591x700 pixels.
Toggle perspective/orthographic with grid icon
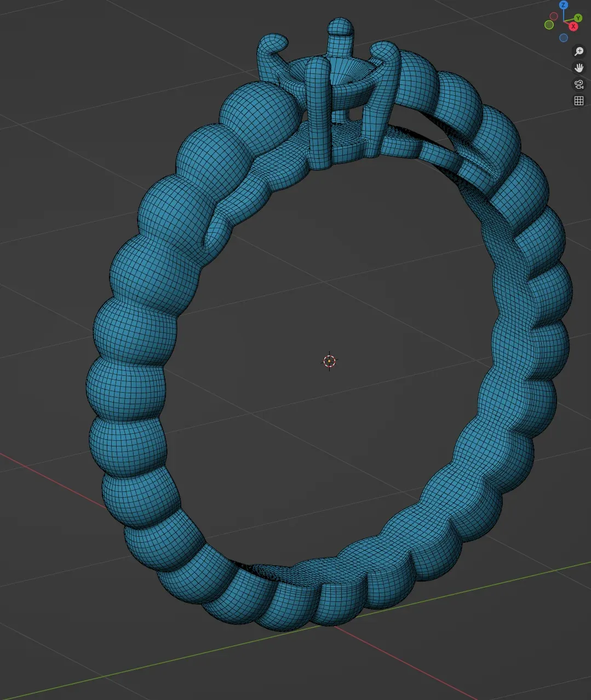tap(579, 101)
